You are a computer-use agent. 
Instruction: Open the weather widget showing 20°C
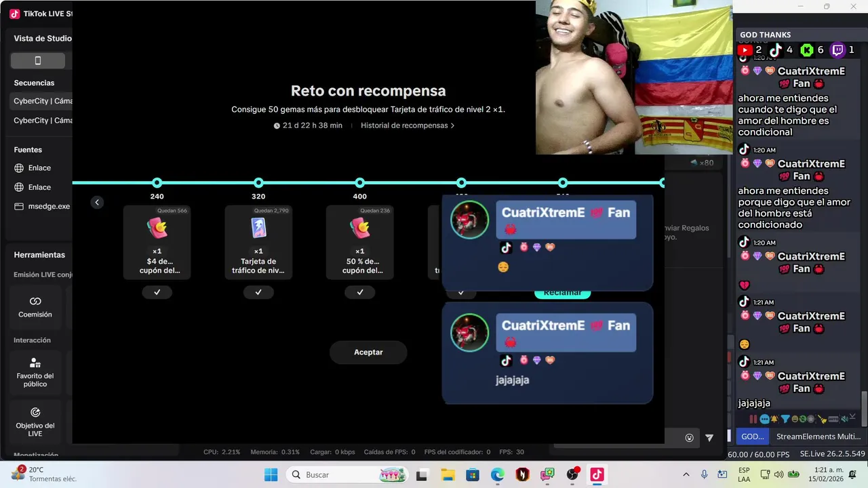[x=44, y=474]
